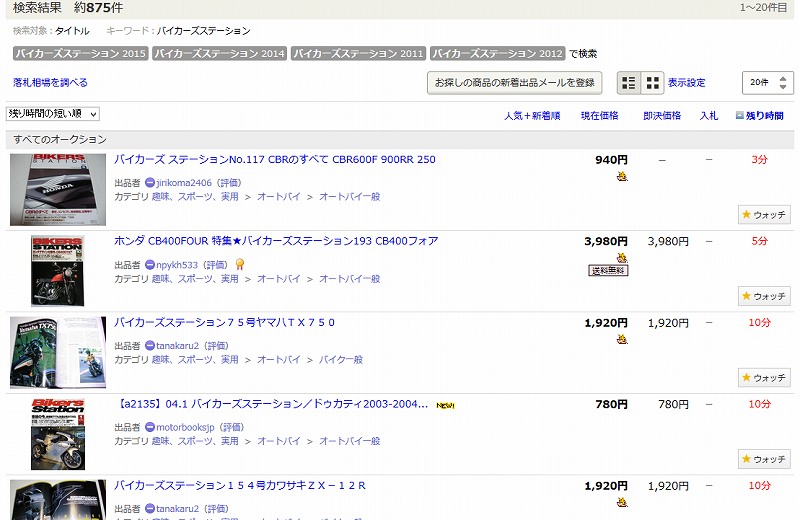Screen dimensions: 800x520
Task: Open オートバイ category in Ducati row
Action: pyautogui.click(x=279, y=441)
